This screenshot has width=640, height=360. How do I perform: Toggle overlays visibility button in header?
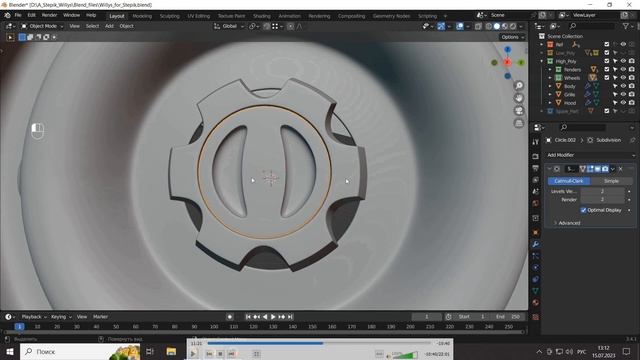(x=460, y=26)
